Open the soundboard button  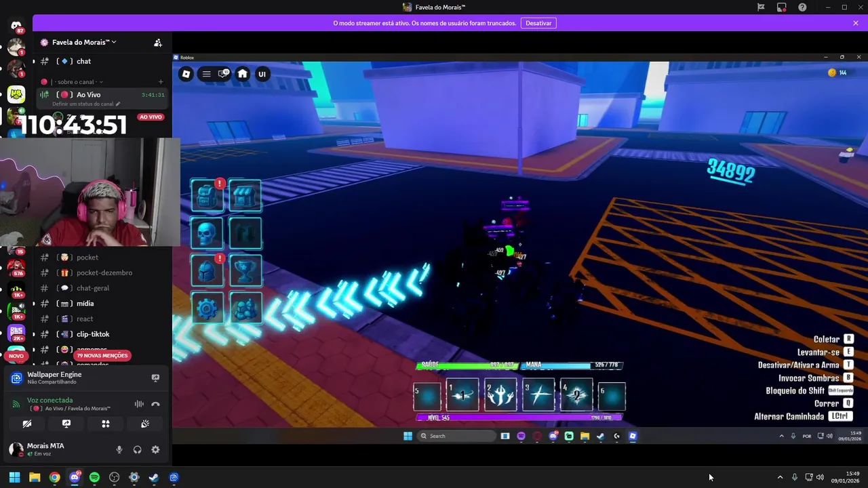point(145,424)
